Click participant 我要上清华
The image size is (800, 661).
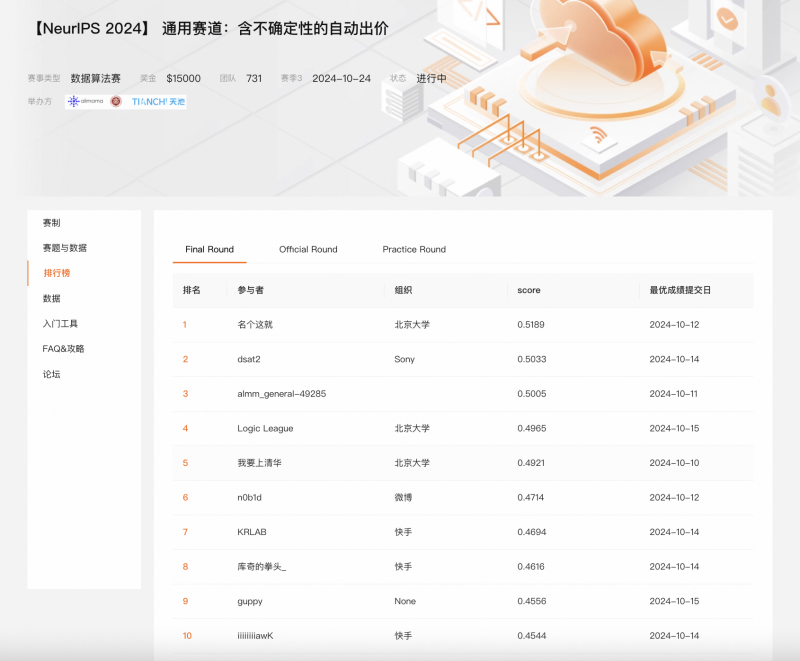coord(259,463)
